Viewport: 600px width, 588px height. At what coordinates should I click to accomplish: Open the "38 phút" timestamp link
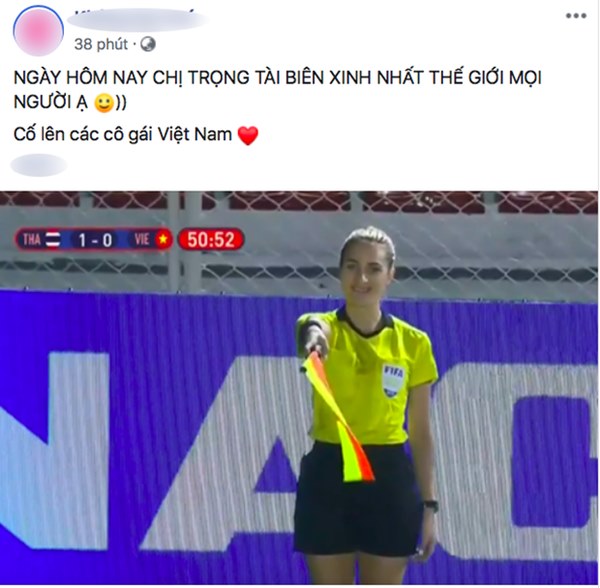click(x=101, y=44)
